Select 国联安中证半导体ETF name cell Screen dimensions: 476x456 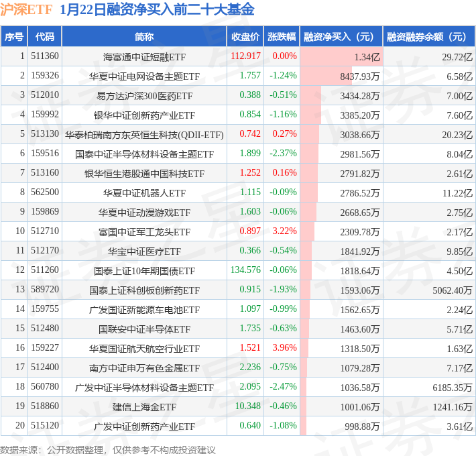tap(144, 329)
